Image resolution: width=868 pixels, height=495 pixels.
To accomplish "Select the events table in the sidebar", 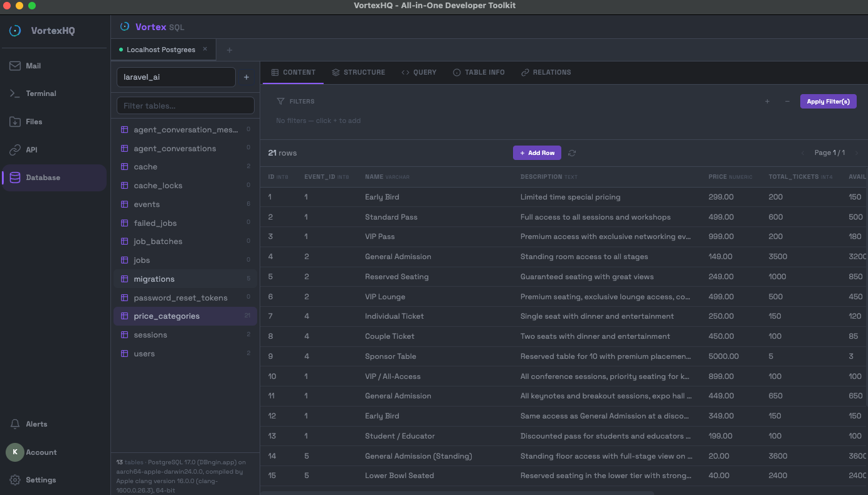I will [146, 204].
